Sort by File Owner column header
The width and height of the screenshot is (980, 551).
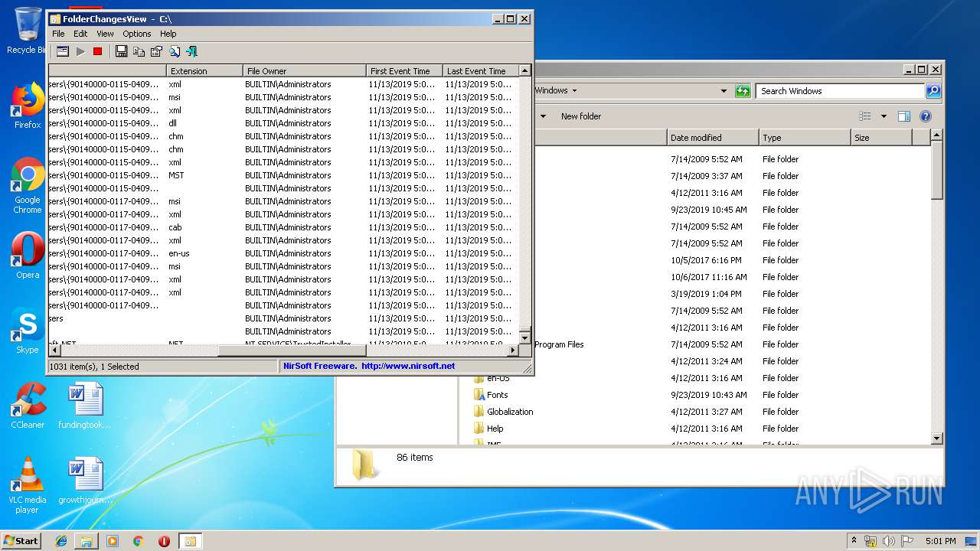click(305, 71)
